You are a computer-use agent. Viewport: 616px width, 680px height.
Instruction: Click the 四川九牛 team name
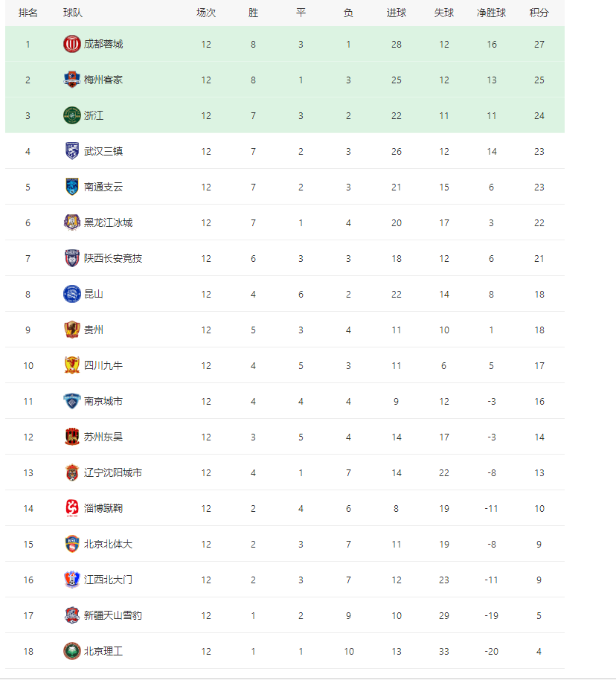[x=103, y=365]
